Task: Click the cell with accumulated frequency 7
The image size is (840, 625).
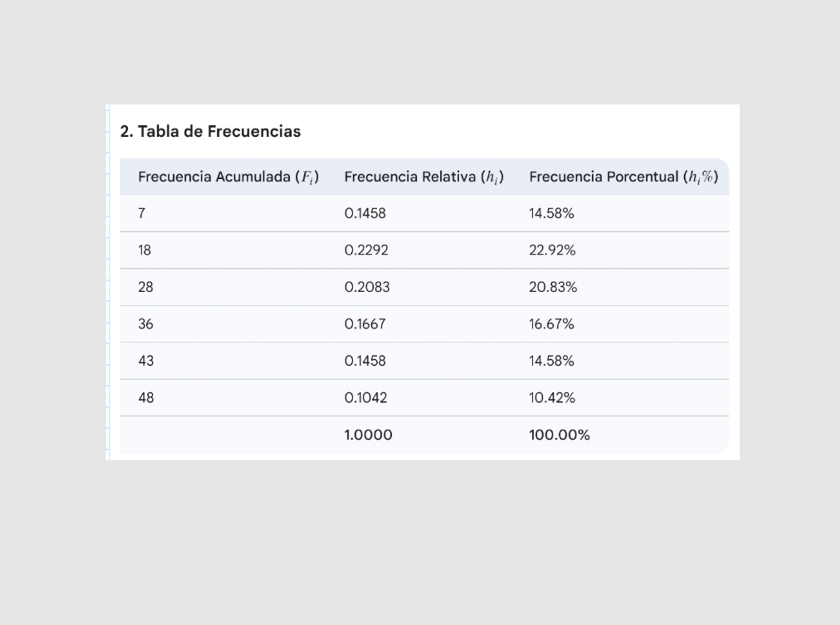Action: [x=142, y=214]
